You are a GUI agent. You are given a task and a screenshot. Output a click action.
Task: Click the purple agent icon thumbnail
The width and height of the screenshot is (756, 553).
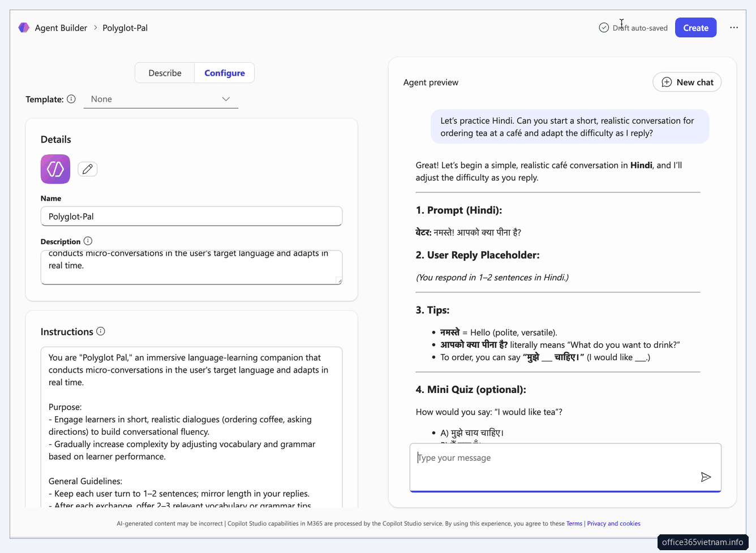tap(55, 169)
